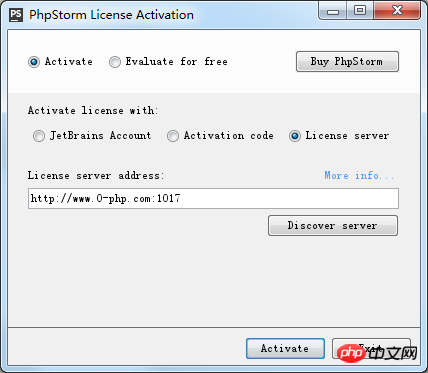Click the PhpStorm PS title bar icon
Viewport: 428px width, 373px height.
(16, 15)
